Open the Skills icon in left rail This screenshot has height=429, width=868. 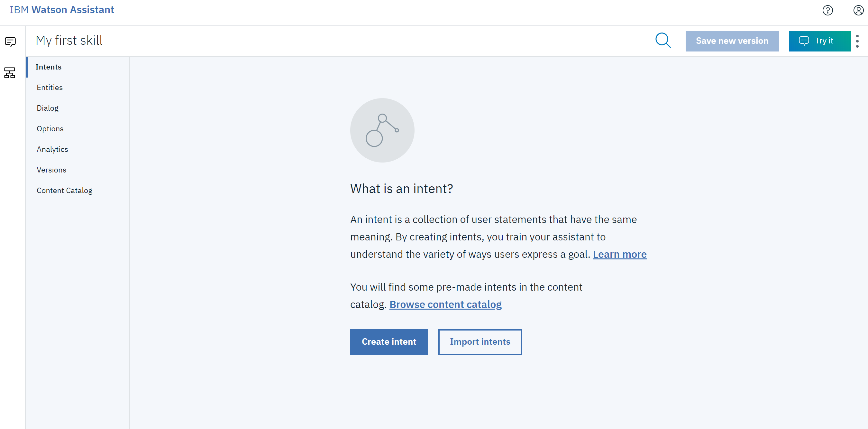coord(10,72)
